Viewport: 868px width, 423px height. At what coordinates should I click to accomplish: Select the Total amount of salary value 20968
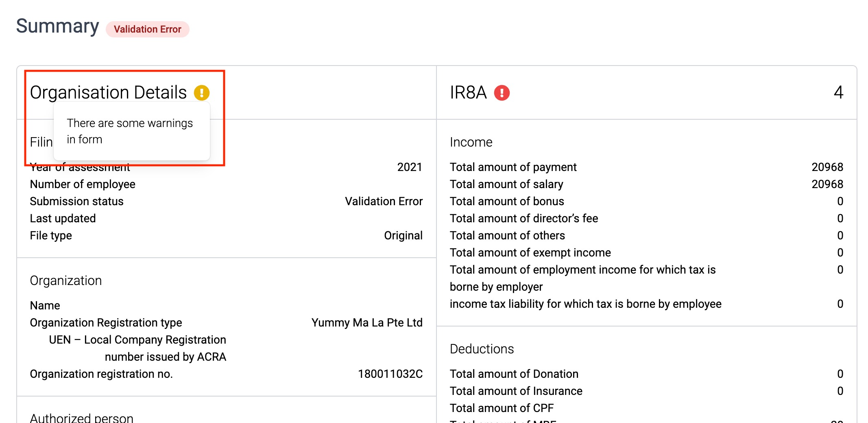click(x=827, y=184)
